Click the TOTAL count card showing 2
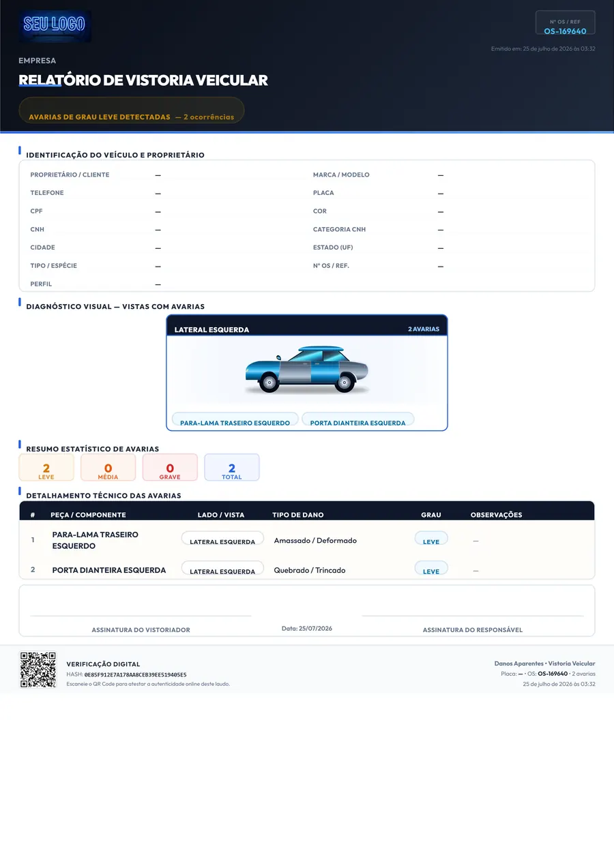614x868 pixels. point(232,468)
